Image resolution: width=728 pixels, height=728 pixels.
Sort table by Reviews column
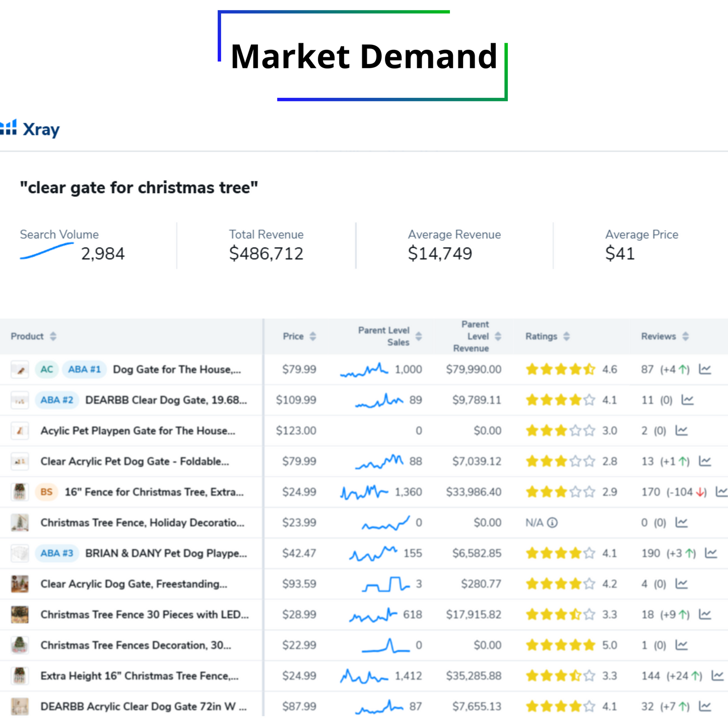[685, 336]
